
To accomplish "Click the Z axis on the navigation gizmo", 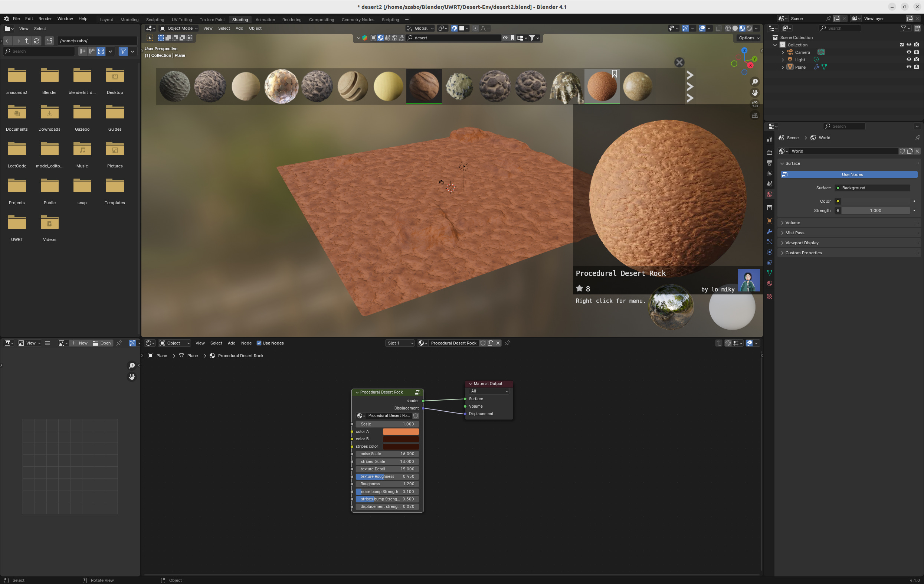I will 744,50.
